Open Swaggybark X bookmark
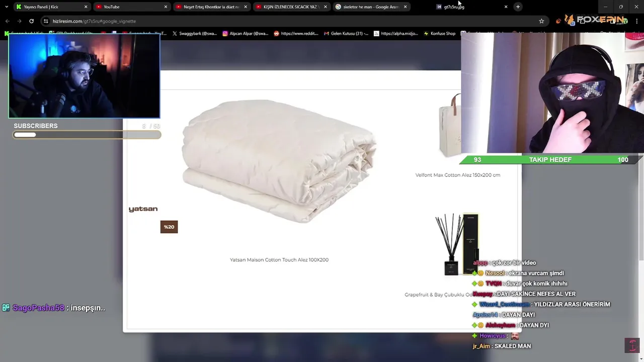 click(x=194, y=34)
